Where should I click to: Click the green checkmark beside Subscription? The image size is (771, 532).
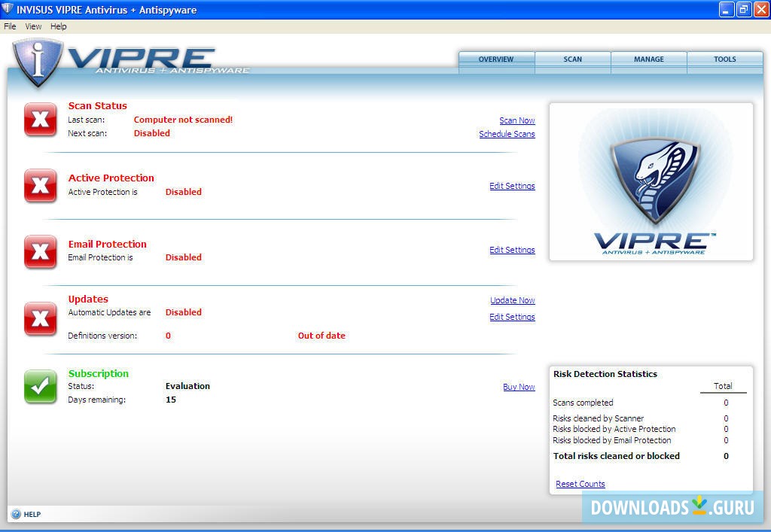pyautogui.click(x=40, y=387)
